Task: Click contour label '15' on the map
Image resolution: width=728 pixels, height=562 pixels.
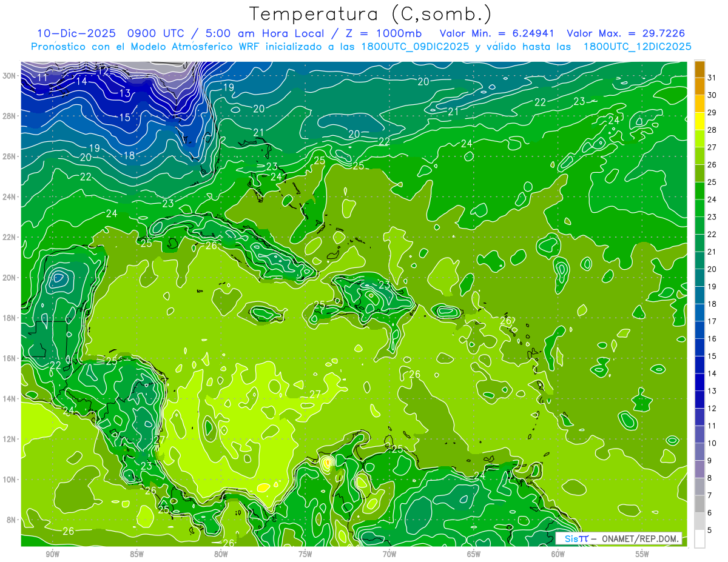Action: pyautogui.click(x=124, y=118)
